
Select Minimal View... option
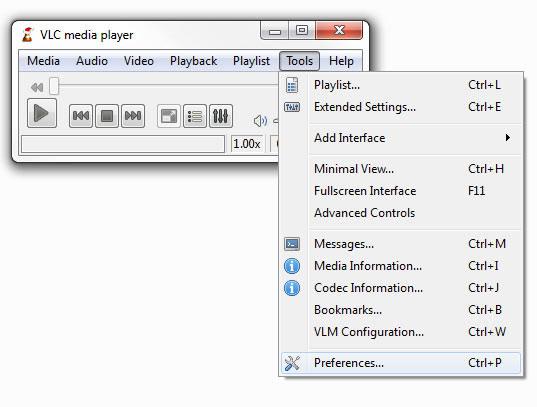pyautogui.click(x=401, y=169)
